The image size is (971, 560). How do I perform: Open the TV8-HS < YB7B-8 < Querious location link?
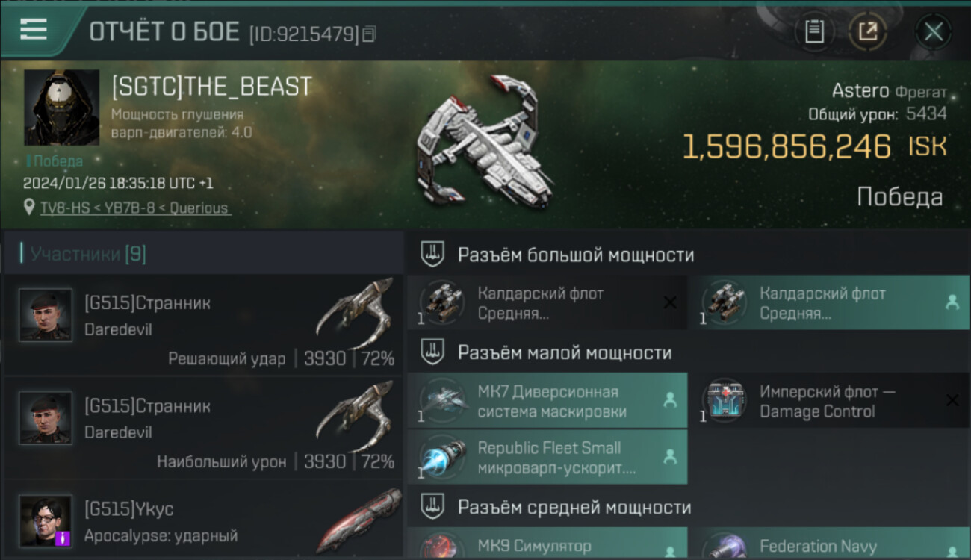[135, 208]
